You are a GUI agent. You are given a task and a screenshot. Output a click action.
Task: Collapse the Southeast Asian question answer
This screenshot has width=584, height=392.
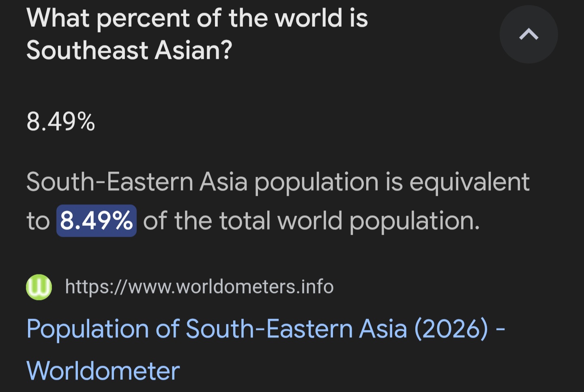(x=528, y=34)
